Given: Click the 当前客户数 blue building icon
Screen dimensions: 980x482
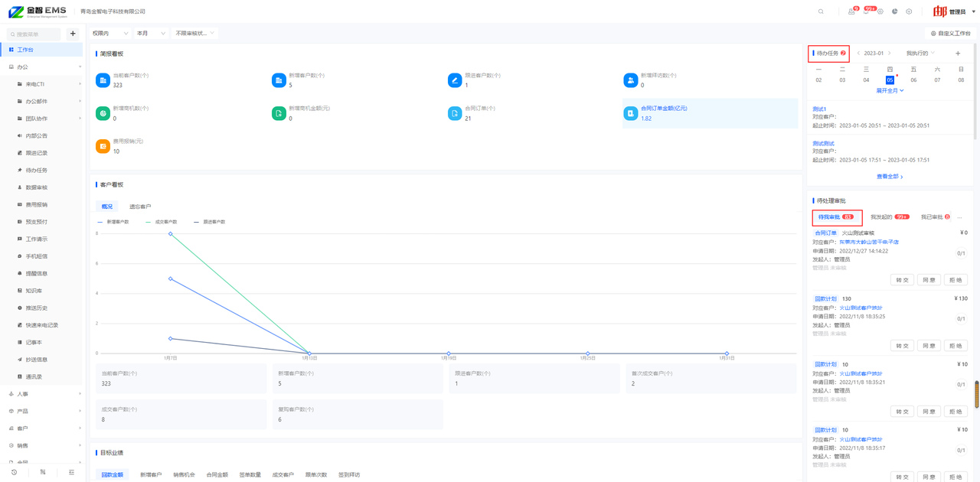Looking at the screenshot, I should click(103, 80).
